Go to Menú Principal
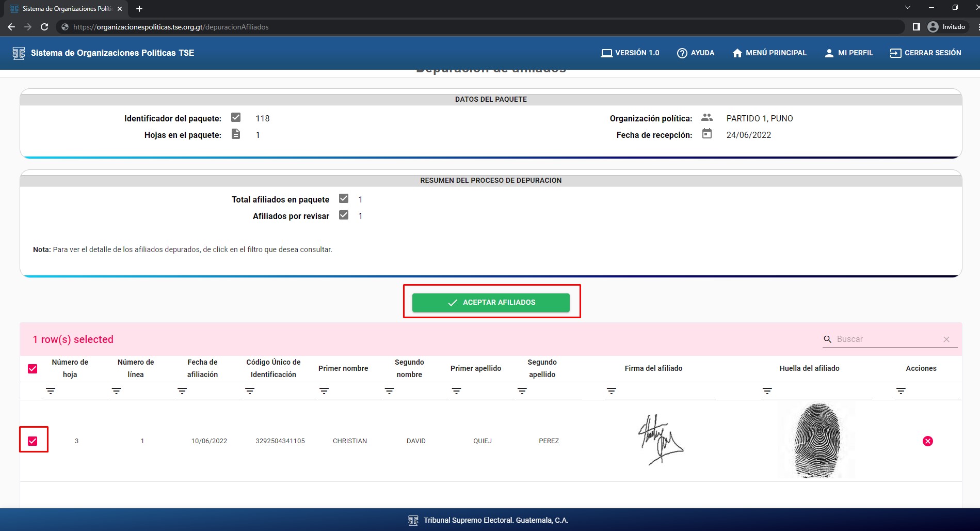980x531 pixels. tap(769, 53)
